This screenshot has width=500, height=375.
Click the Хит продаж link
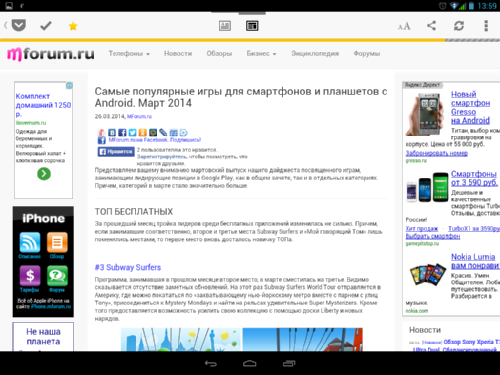click(x=422, y=228)
